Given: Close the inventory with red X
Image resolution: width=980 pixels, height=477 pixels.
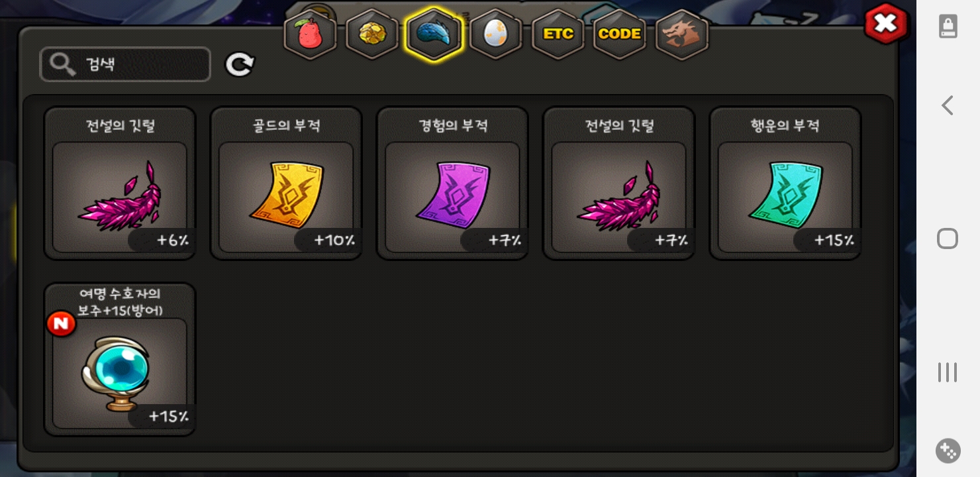Looking at the screenshot, I should pyautogui.click(x=886, y=25).
